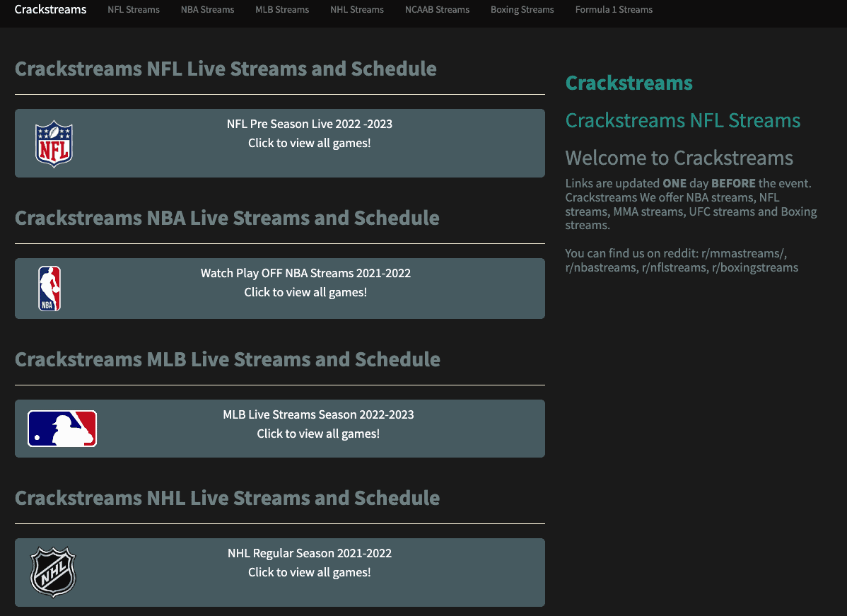Open NCAAB Streams menu item
The height and width of the screenshot is (616, 847).
(437, 10)
